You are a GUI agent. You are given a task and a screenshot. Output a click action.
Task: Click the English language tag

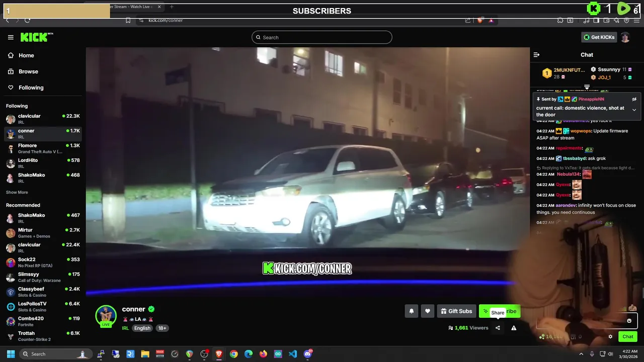tap(142, 328)
